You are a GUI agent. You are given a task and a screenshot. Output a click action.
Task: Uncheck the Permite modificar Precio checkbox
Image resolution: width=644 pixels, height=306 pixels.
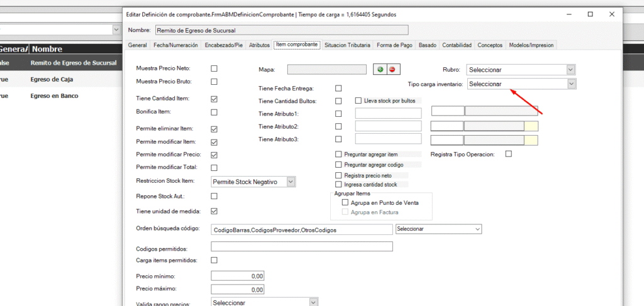pyautogui.click(x=214, y=155)
